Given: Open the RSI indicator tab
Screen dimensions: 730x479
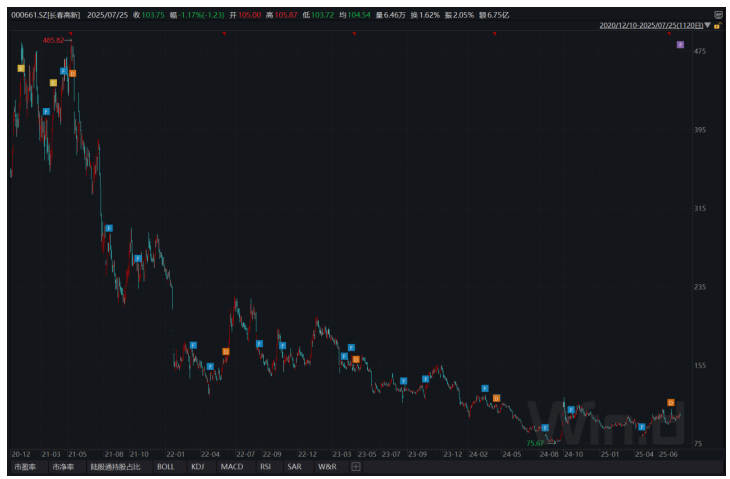Looking at the screenshot, I should [265, 467].
